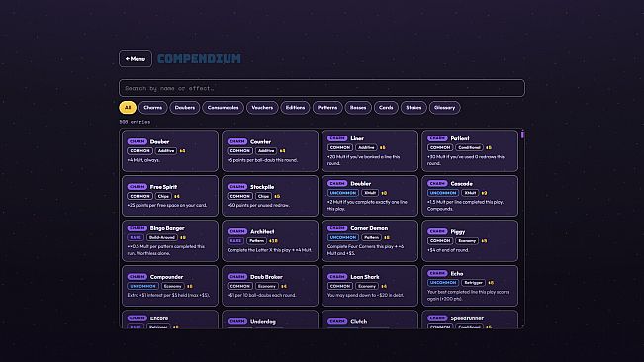Open the Glossary tab

point(444,108)
